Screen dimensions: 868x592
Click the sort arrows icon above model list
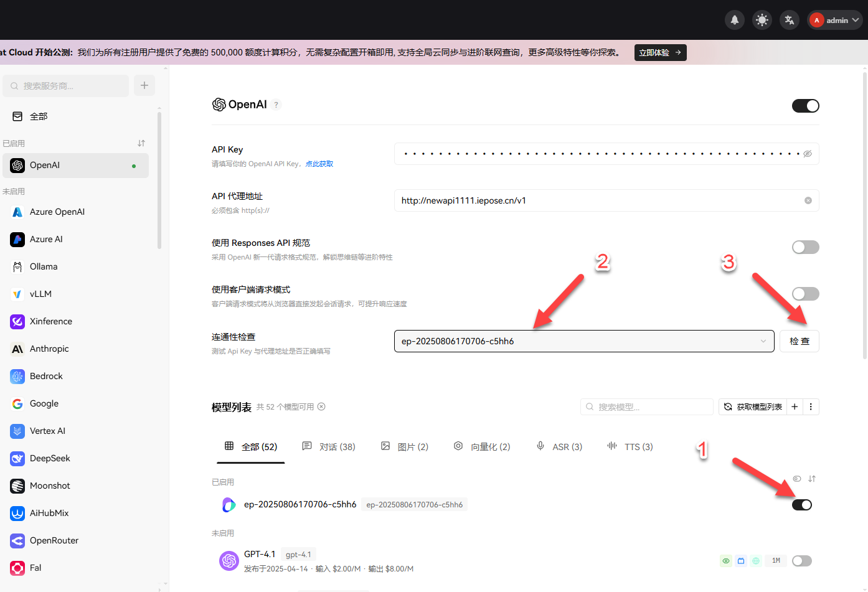812,479
